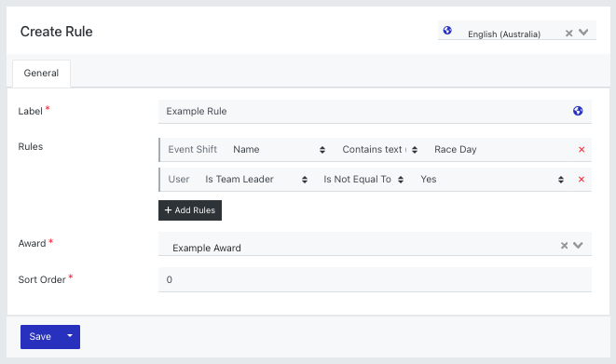Open the Is Team Leader field dropdown

point(256,180)
